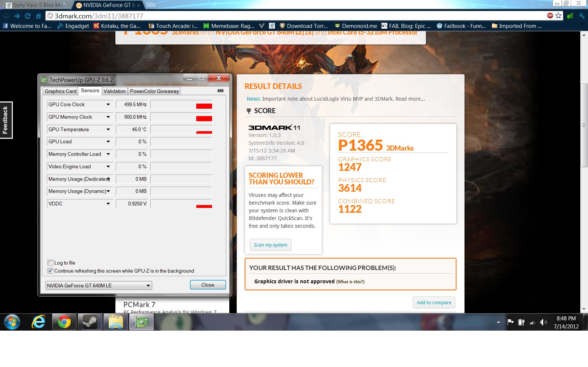This screenshot has height=367, width=588.
Task: Select GPU-Z taskbar icon
Action: click(141, 322)
